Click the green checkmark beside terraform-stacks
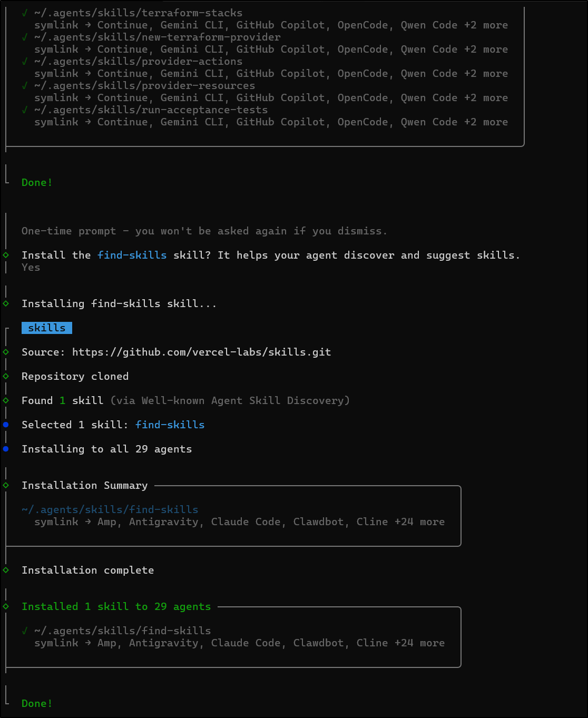 pyautogui.click(x=23, y=13)
